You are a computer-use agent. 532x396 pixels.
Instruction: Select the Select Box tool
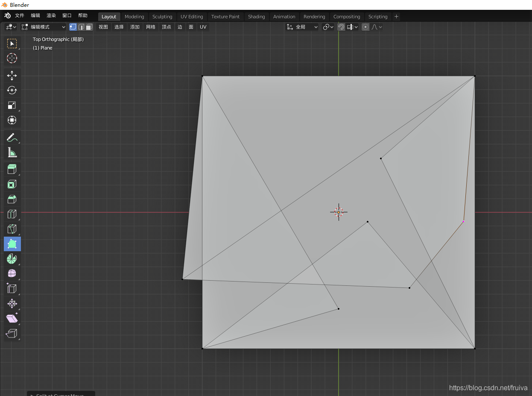coord(12,44)
